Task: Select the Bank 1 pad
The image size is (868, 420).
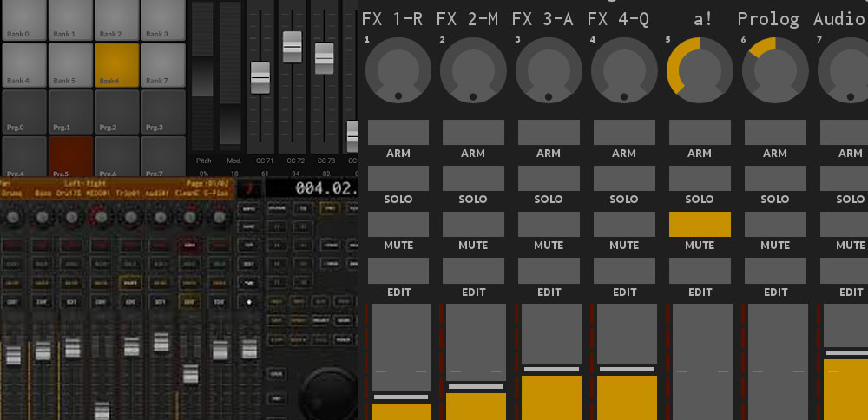Action: 70,20
